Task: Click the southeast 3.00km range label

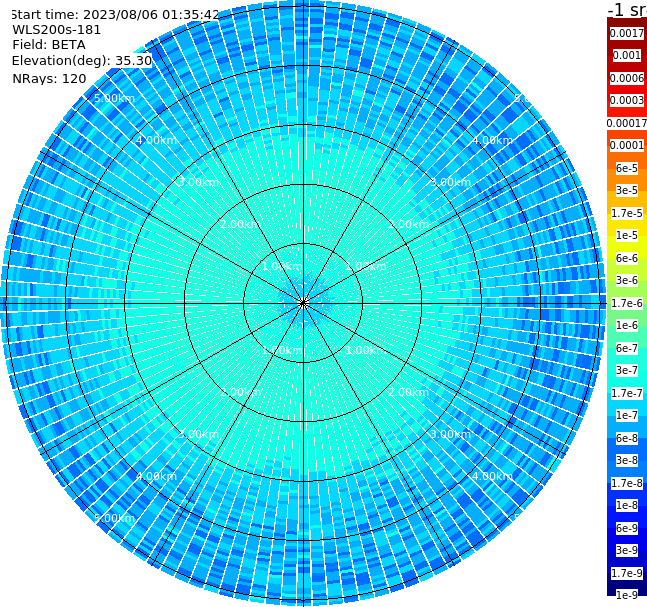Action: tap(450, 434)
